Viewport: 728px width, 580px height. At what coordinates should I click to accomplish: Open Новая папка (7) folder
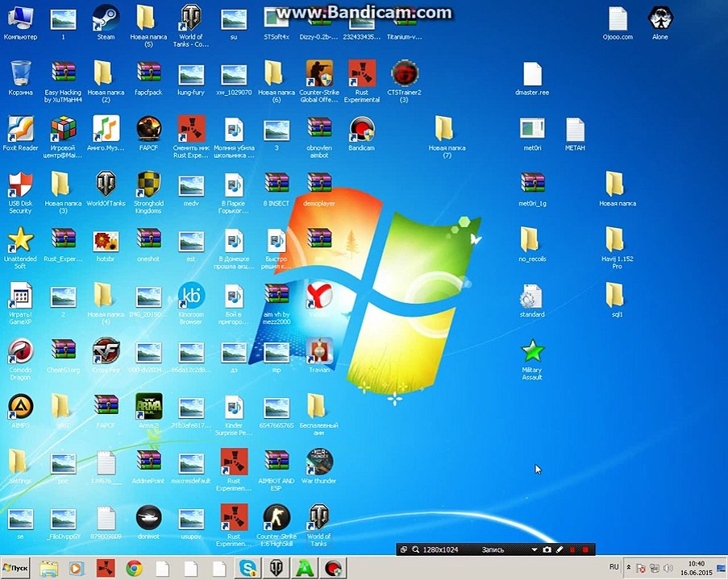pos(447,137)
